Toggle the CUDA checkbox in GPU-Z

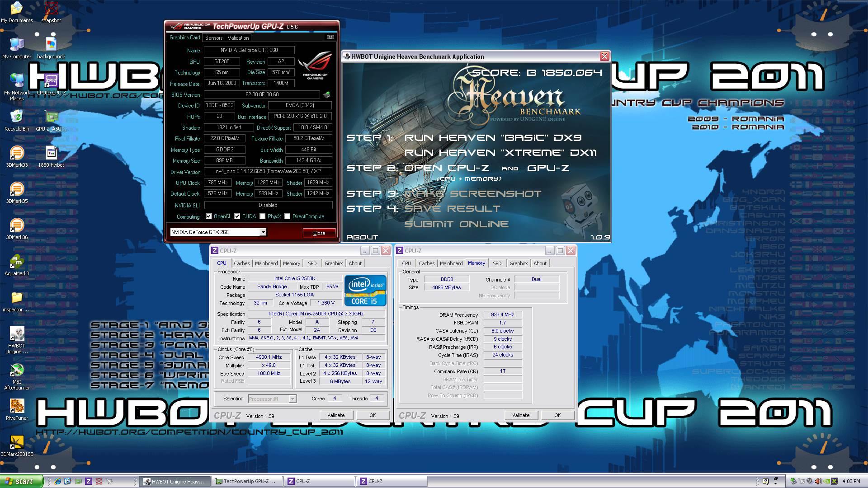[x=237, y=216]
